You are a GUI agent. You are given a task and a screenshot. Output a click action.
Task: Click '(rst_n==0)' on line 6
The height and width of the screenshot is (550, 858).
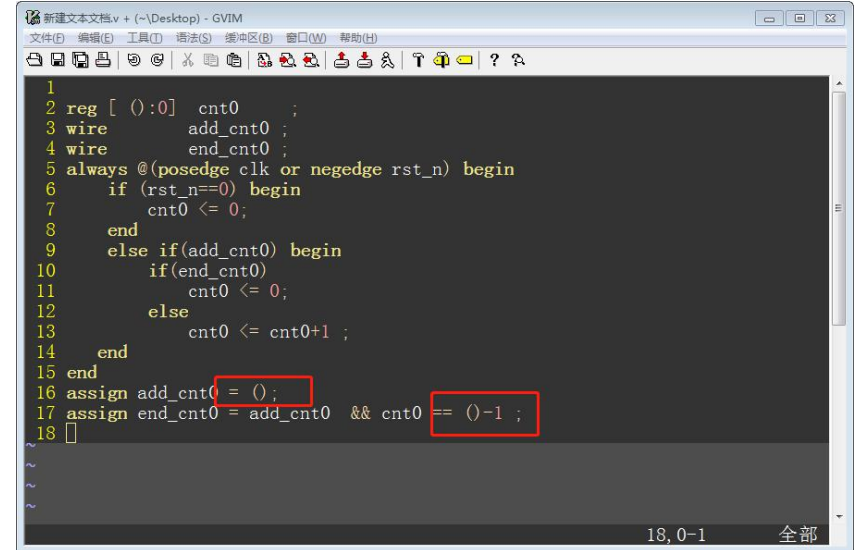coord(188,190)
